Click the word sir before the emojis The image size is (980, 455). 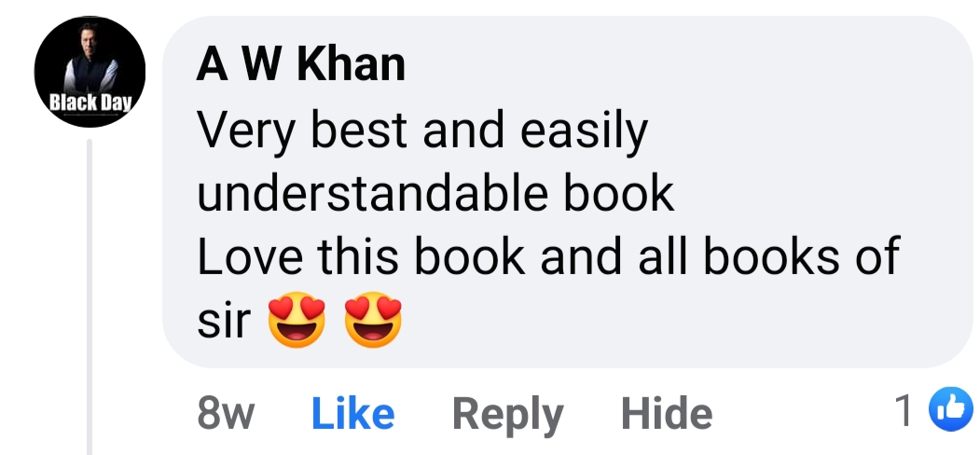coord(224,322)
